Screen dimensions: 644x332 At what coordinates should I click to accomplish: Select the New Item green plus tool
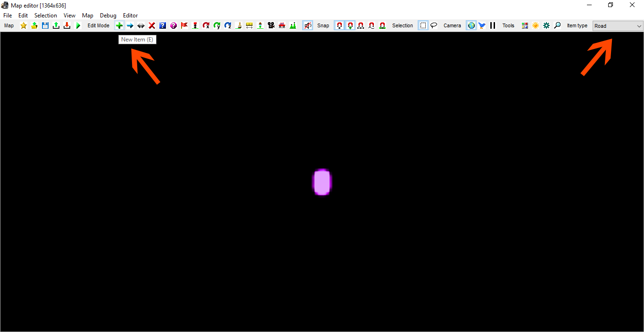[119, 25]
